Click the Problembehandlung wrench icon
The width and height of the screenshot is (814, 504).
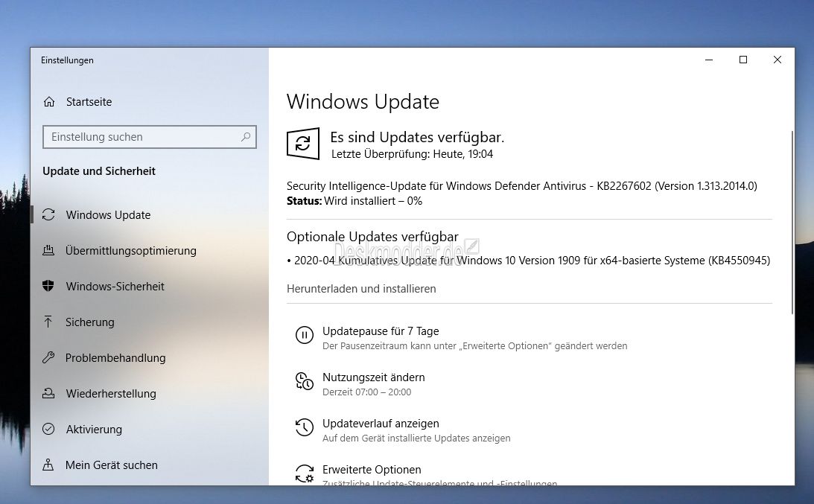point(48,357)
